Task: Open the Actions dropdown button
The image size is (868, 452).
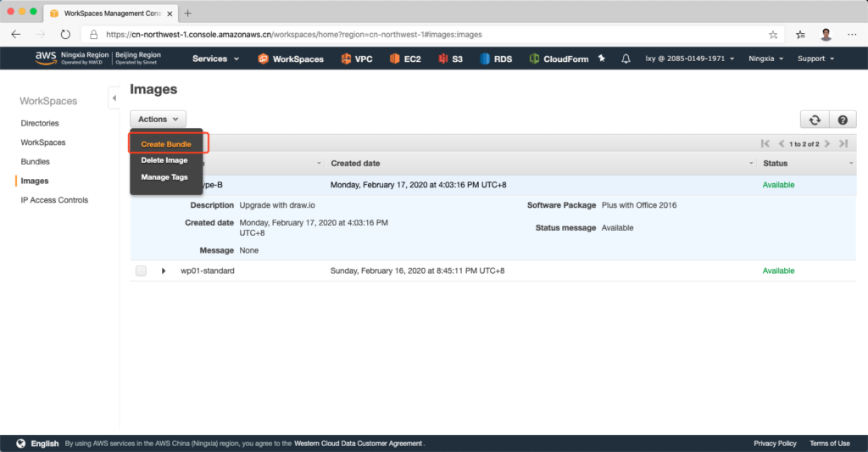Action: pos(158,120)
